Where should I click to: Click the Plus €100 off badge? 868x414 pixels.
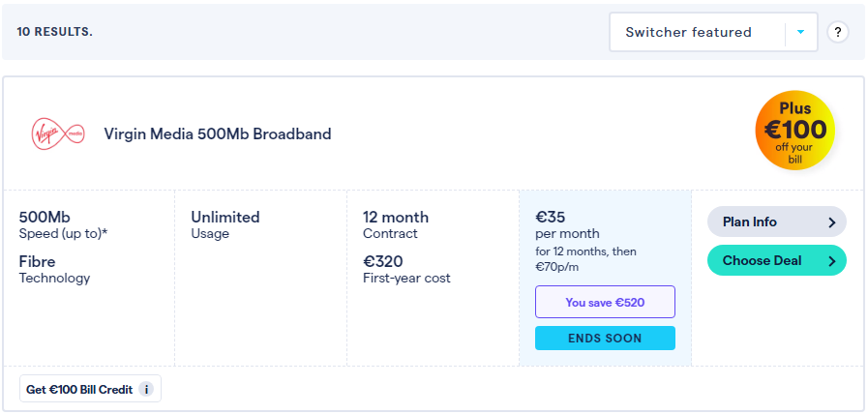click(794, 133)
